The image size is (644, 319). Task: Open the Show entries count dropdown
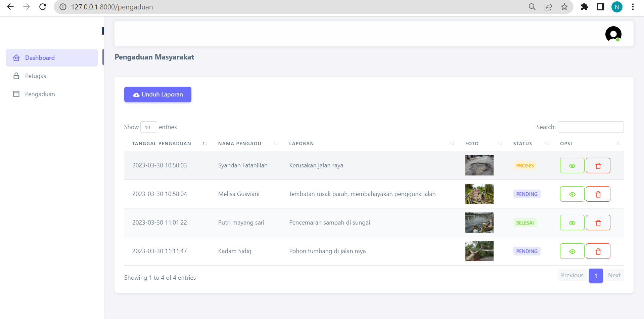click(x=148, y=127)
